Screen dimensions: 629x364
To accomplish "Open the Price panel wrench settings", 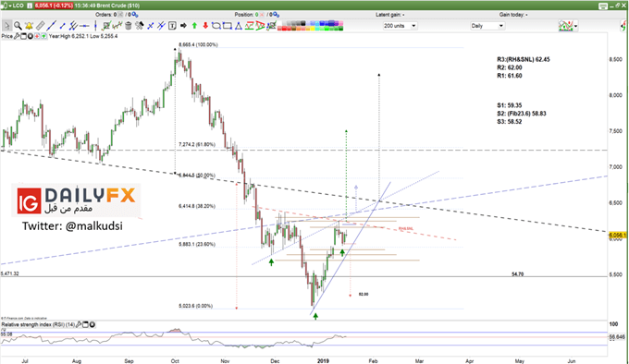I will pyautogui.click(x=17, y=36).
